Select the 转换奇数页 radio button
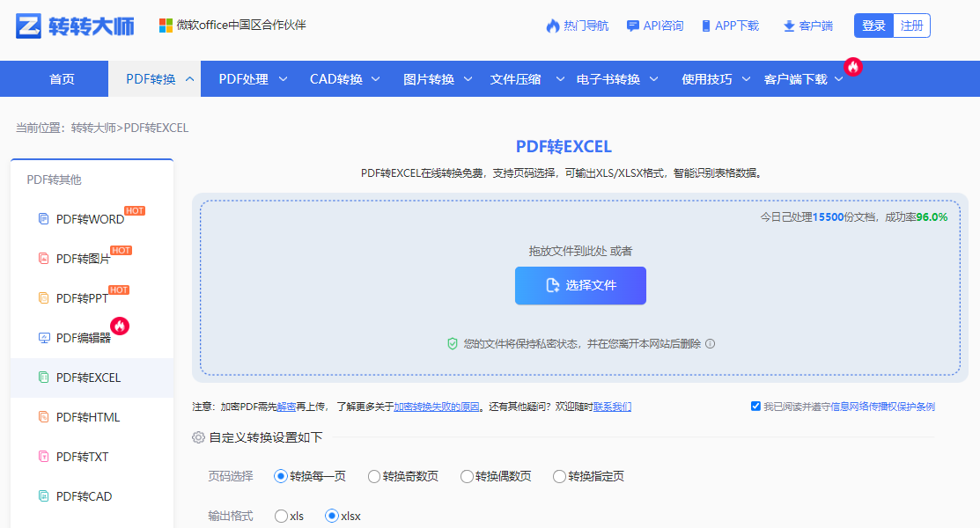980x528 pixels. pos(373,476)
